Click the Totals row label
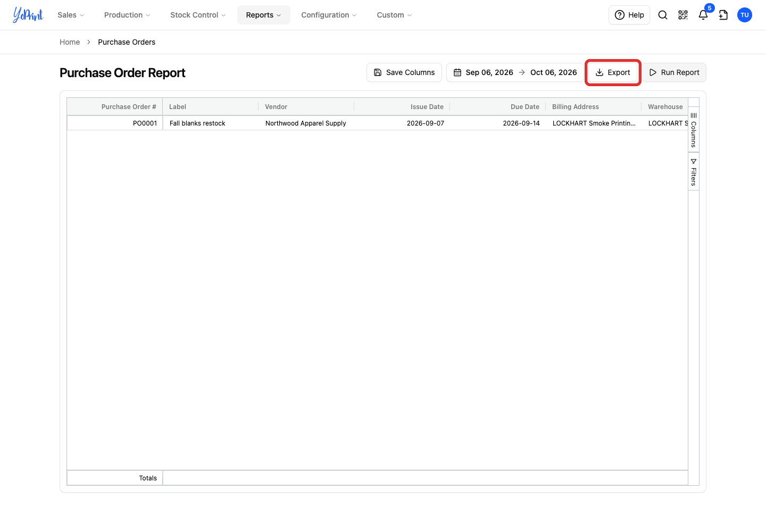Viewport: 766px width, 532px height. pyautogui.click(x=148, y=478)
